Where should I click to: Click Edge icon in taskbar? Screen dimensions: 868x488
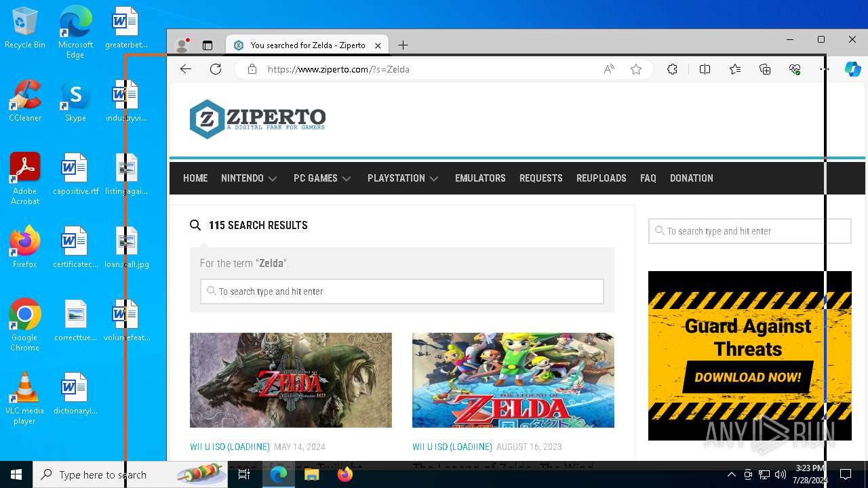click(x=279, y=474)
